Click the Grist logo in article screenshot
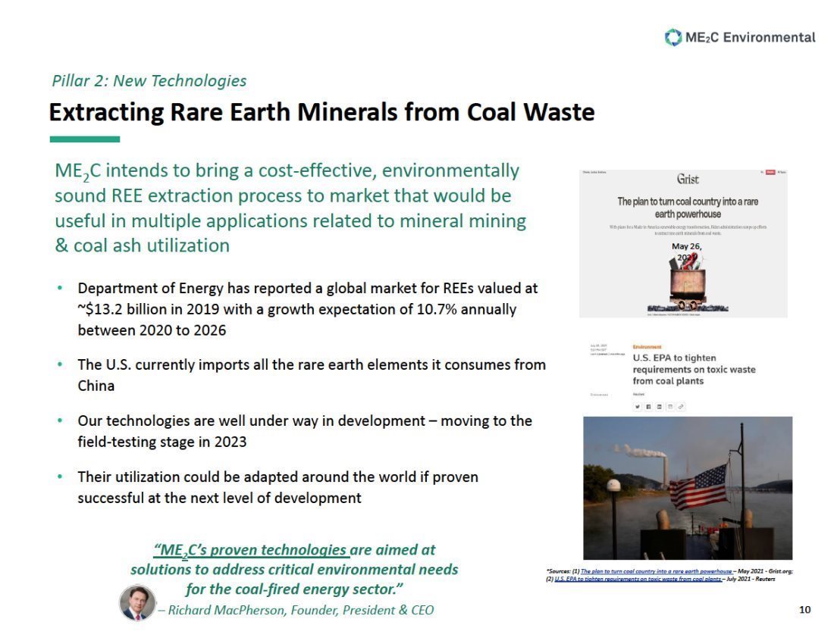 pyautogui.click(x=688, y=180)
